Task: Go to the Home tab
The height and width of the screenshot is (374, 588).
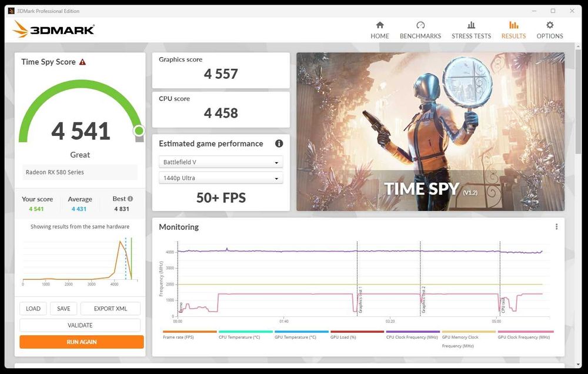Action: coord(379,31)
